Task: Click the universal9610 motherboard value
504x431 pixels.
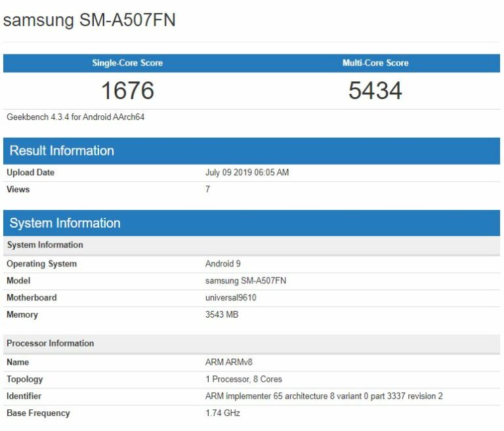Action: 232,298
